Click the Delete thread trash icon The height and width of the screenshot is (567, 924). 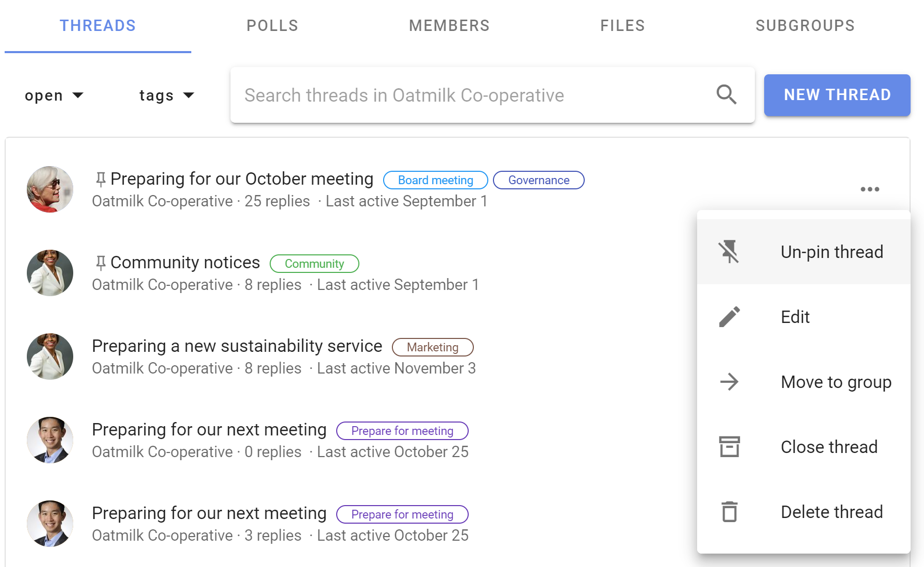[729, 512]
